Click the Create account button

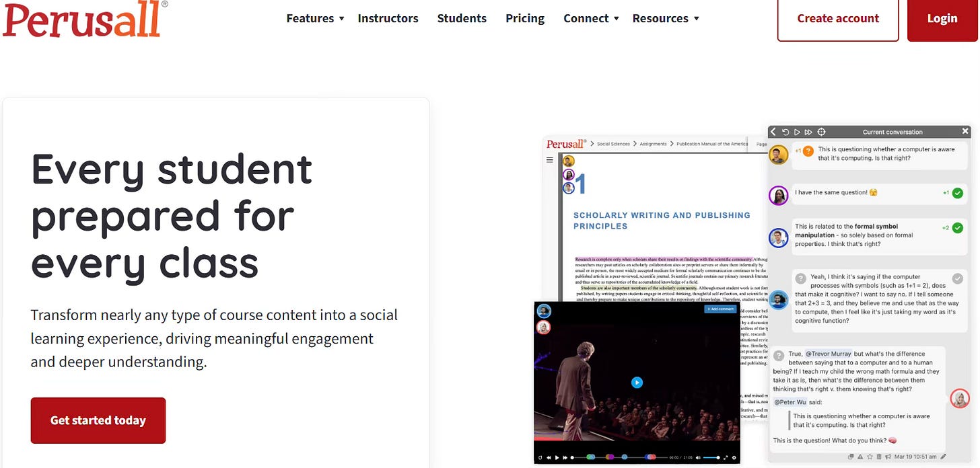point(838,18)
